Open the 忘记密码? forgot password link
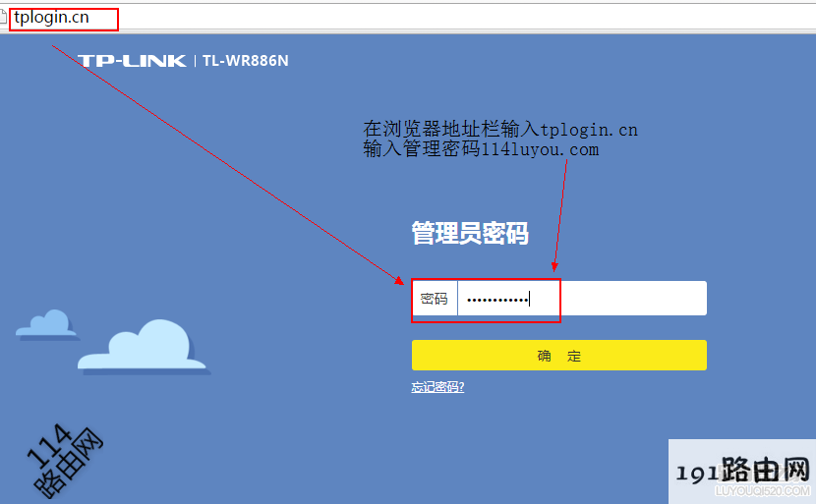Screen dimensions: 816x504 (437, 387)
